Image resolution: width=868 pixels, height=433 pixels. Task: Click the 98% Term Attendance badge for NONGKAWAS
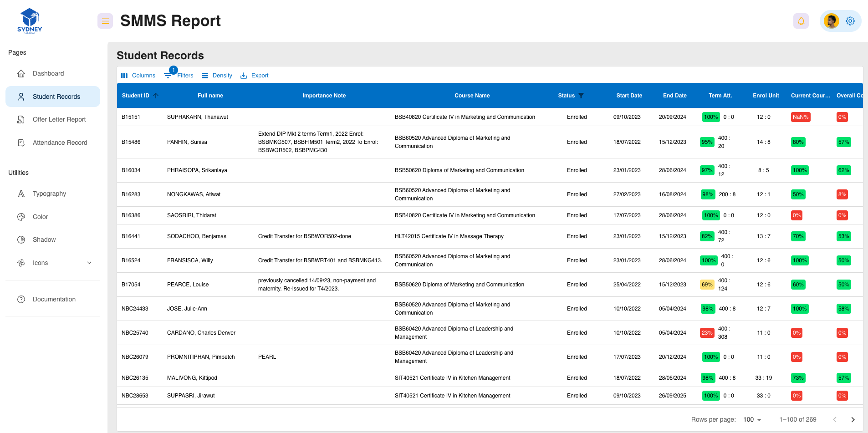point(708,194)
